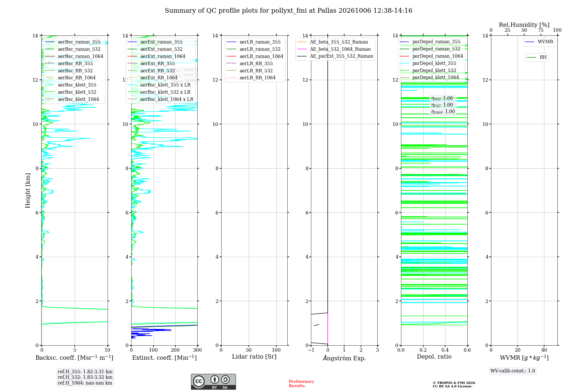Select the 'η355: 1.00' annotation
577x392 pixels.
[442, 98]
